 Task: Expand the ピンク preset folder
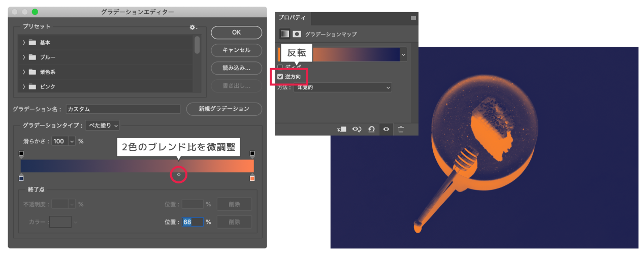pos(24,87)
